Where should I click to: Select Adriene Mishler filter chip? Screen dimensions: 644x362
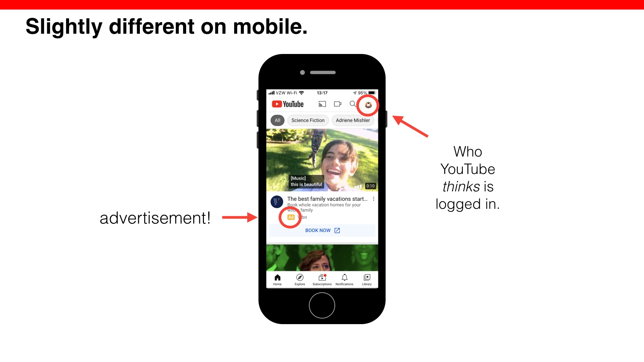click(353, 120)
